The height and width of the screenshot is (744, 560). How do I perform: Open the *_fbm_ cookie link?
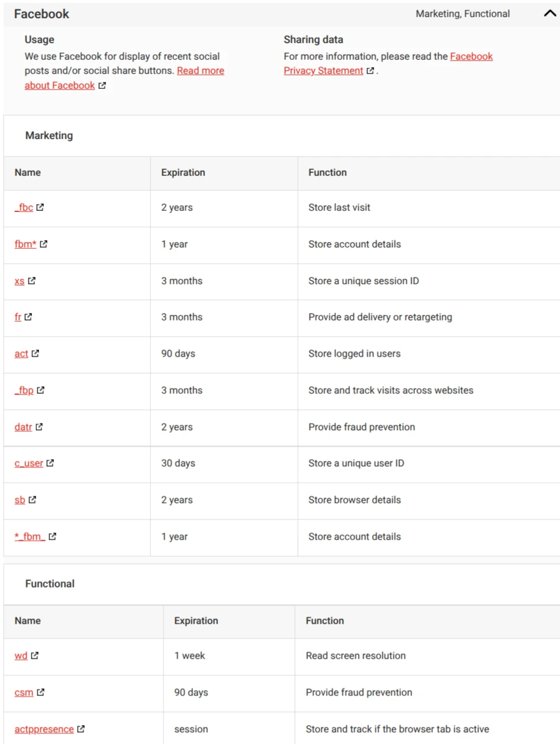point(30,537)
